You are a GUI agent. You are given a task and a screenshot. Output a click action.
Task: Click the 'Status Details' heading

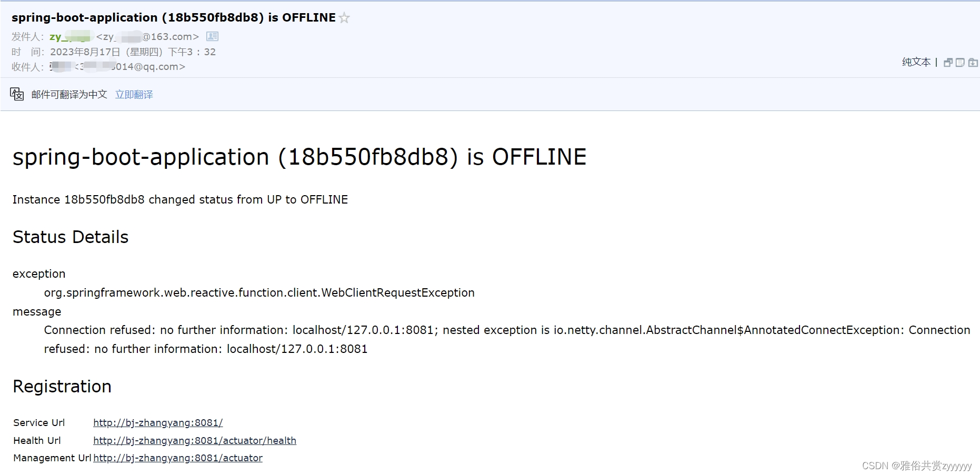click(x=71, y=237)
